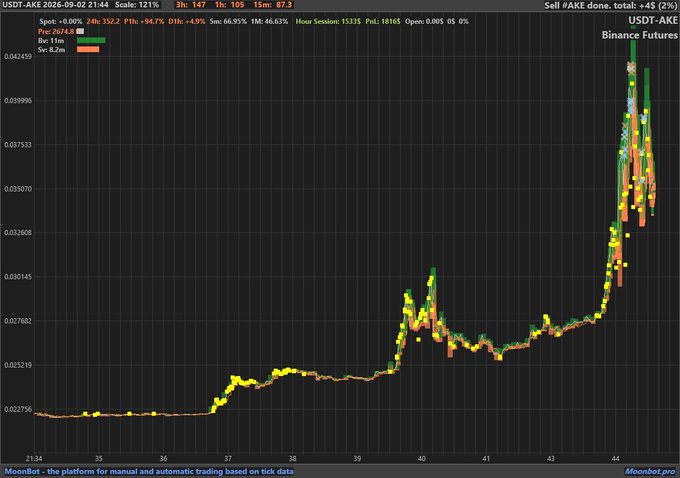The width and height of the screenshot is (680, 478).
Task: Click the 44 minute time axis label
Action: (615, 458)
